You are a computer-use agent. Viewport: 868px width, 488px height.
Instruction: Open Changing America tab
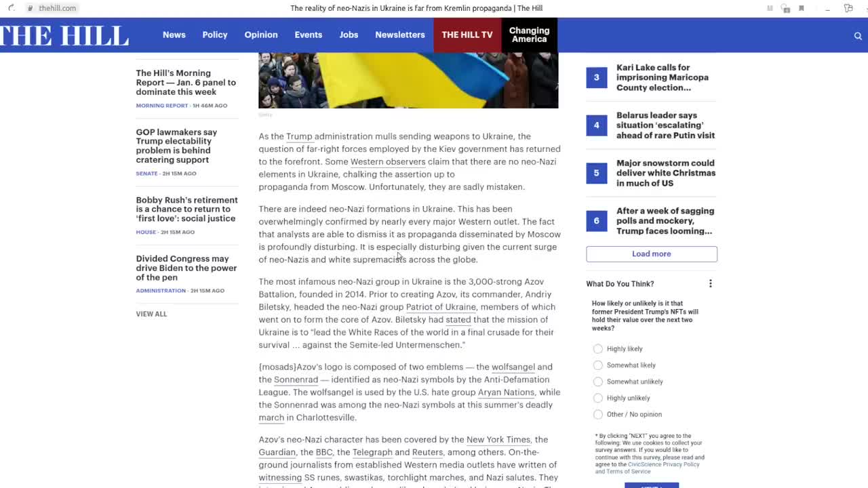click(529, 35)
